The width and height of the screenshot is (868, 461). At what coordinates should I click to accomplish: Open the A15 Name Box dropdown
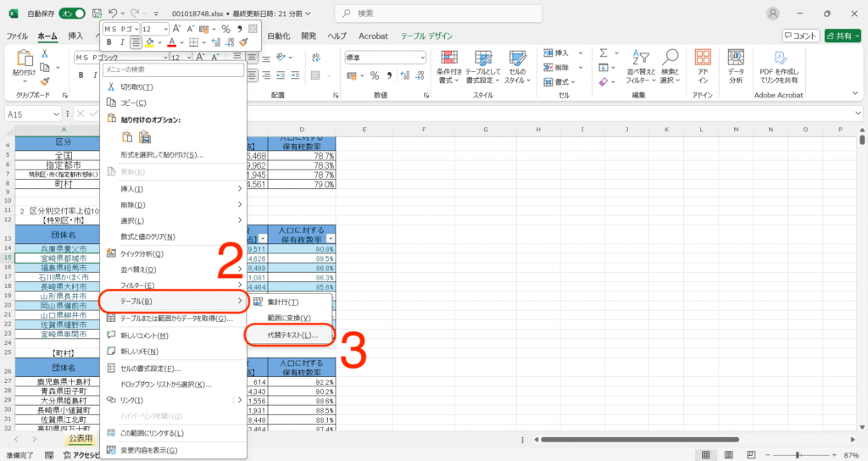pos(56,114)
